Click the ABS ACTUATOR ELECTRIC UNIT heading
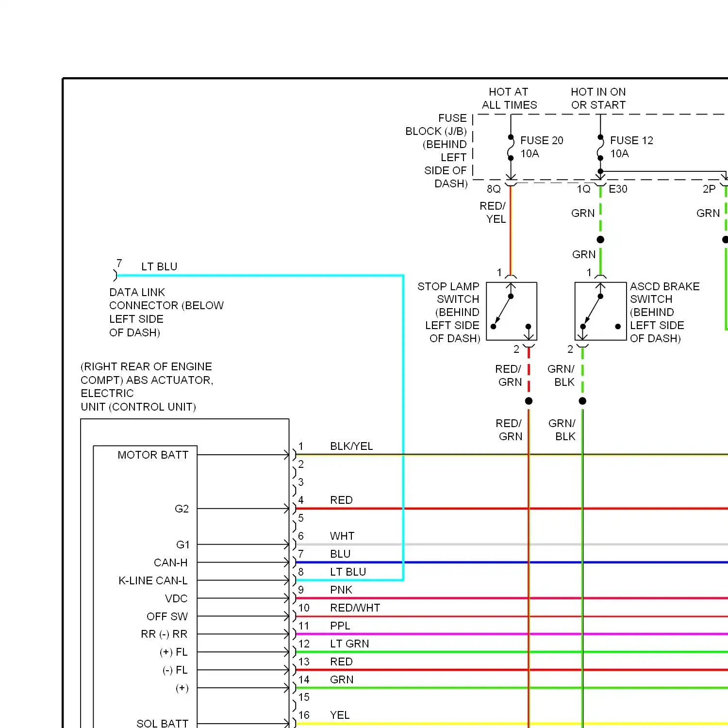The height and width of the screenshot is (728, 728). coord(147,387)
